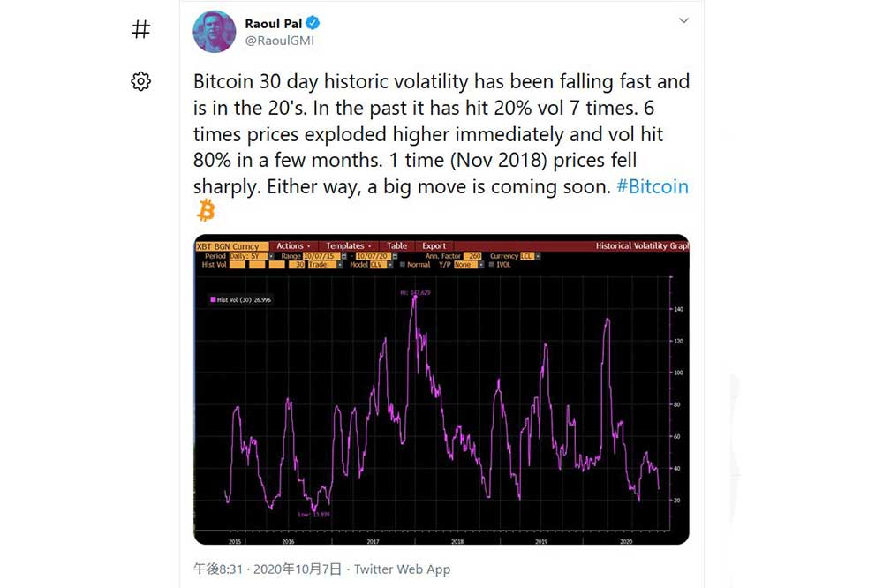Open the Raoul Pal display name
The width and height of the screenshot is (883, 588).
click(x=273, y=23)
